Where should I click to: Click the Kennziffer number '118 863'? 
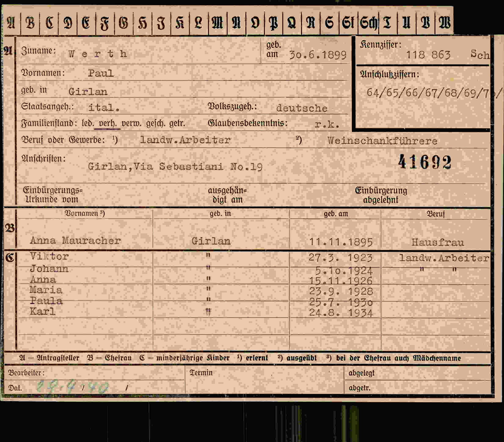click(428, 55)
